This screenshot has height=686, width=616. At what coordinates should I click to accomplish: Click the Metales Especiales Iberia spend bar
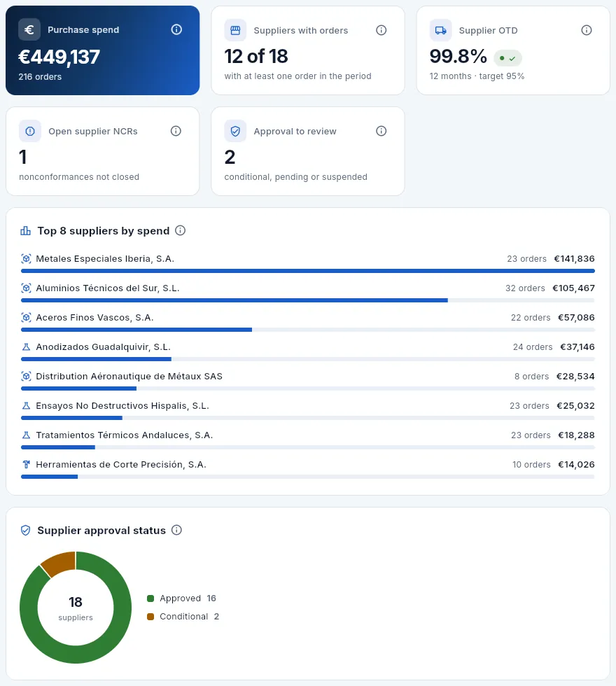click(308, 272)
